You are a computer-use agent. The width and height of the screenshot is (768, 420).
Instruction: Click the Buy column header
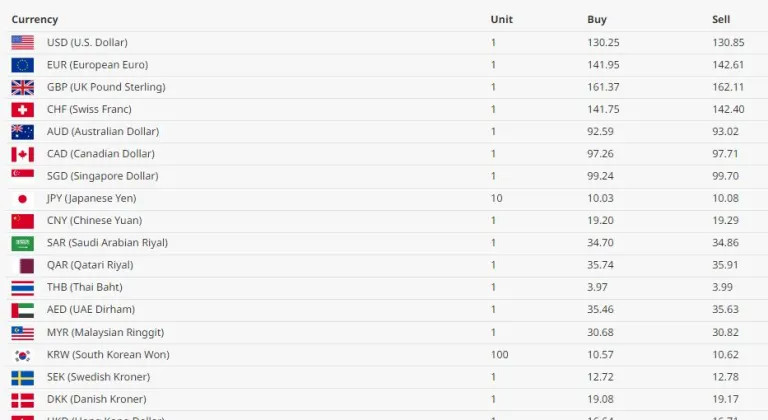[x=597, y=20]
